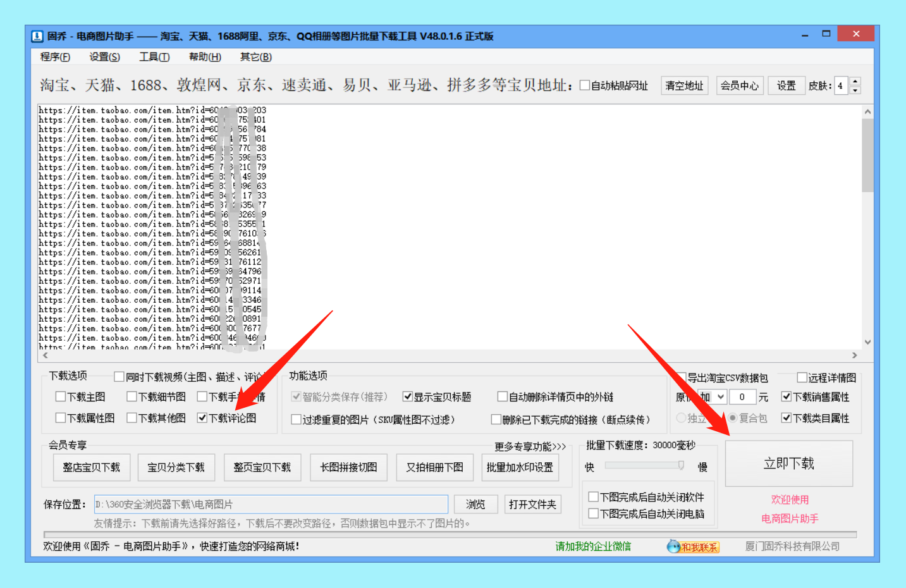Image resolution: width=906 pixels, height=588 pixels.
Task: Increase the 皮肤 skin number with up arrow
Action: [x=855, y=81]
